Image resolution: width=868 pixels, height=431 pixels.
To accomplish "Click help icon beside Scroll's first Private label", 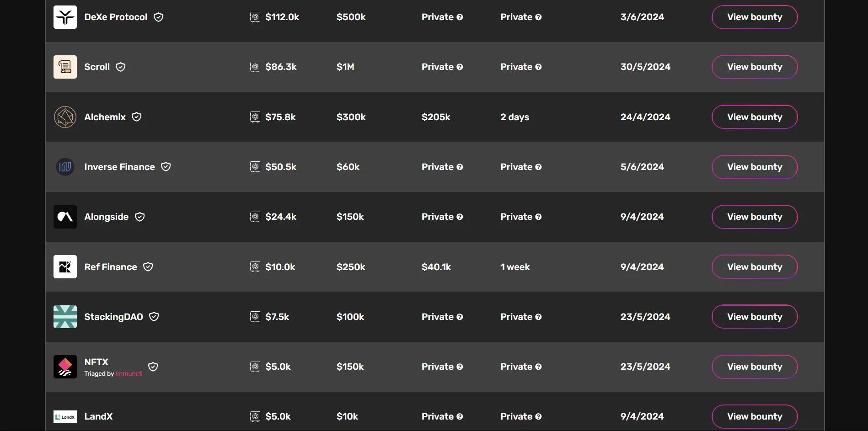I will pos(460,67).
